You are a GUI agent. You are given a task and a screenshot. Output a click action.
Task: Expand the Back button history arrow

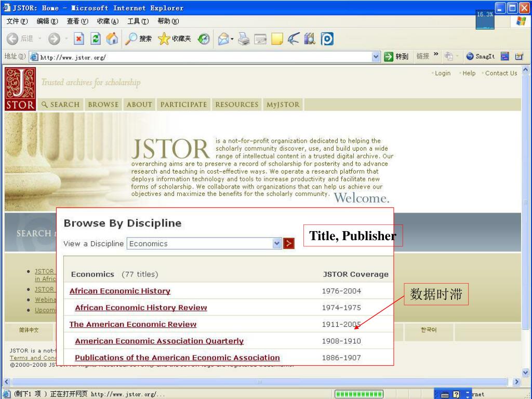tap(39, 38)
